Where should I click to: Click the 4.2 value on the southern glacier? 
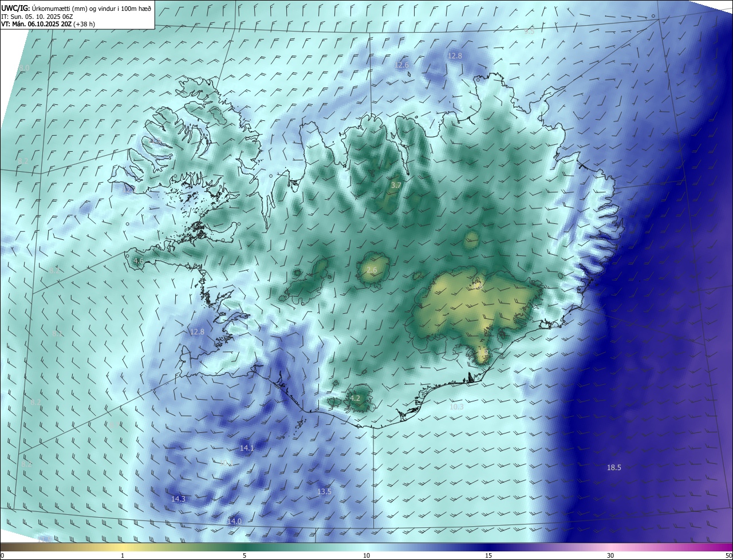pyautogui.click(x=355, y=398)
